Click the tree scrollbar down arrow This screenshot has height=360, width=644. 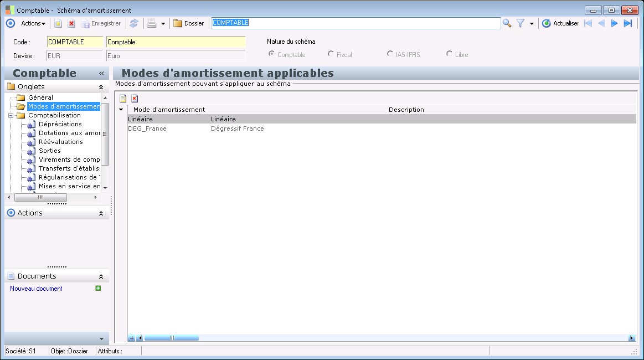tap(105, 188)
